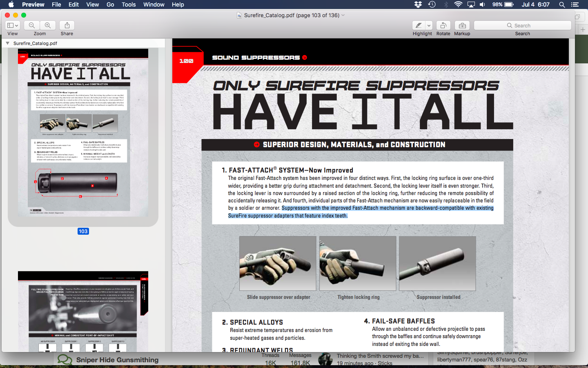Screen dimensions: 588x368
Task: Click the Suppressor installed photo
Action: 437,263
